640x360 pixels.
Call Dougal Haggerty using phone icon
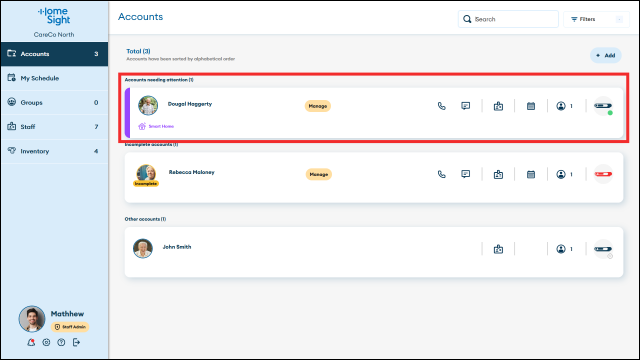tap(442, 106)
